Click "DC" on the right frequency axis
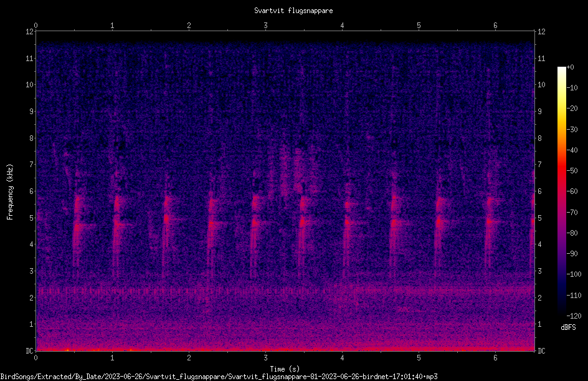This screenshot has height=381, width=588. tap(541, 351)
